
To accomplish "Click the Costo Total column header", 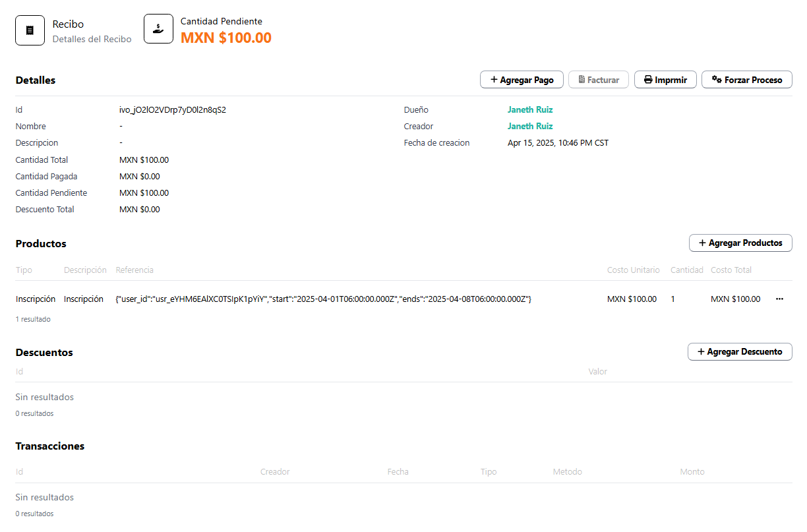I will pyautogui.click(x=731, y=270).
